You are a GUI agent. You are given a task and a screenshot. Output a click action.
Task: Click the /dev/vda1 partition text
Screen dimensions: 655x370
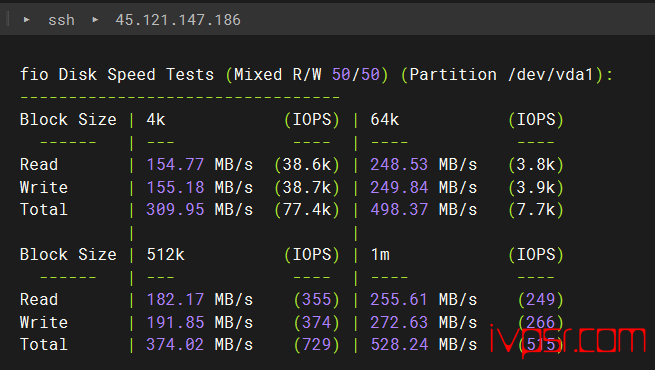[x=551, y=75]
